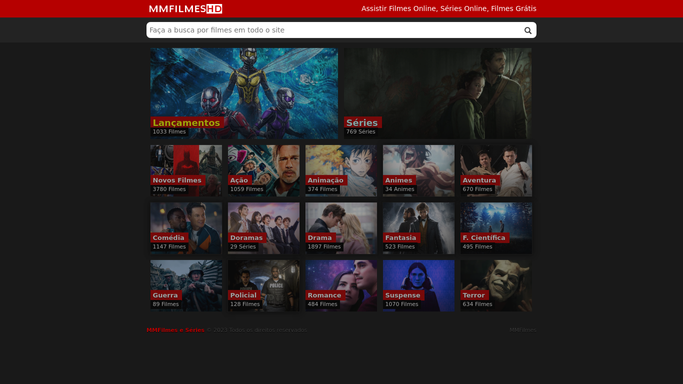
Task: Open the Aventura category tile
Action: [x=496, y=171]
